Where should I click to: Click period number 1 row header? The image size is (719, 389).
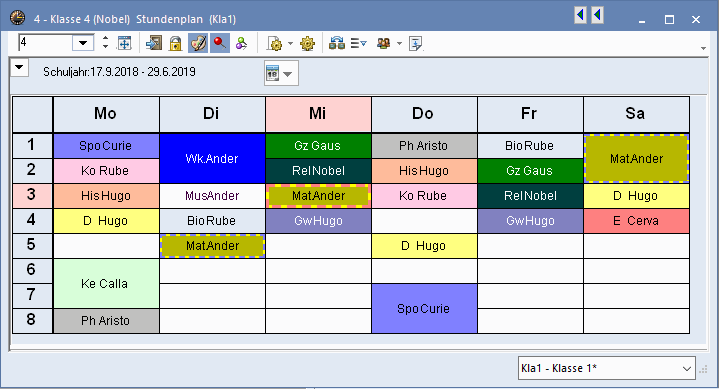click(32, 146)
